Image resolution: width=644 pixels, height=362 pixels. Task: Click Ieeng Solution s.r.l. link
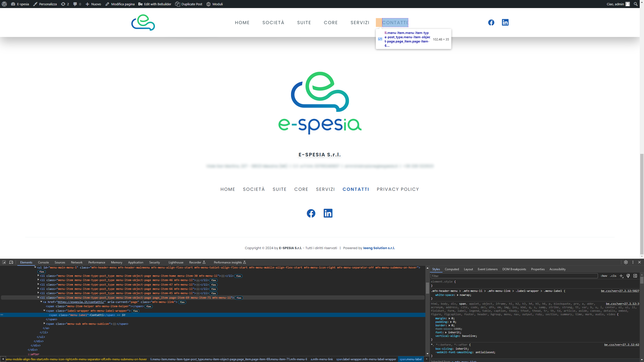tap(379, 248)
